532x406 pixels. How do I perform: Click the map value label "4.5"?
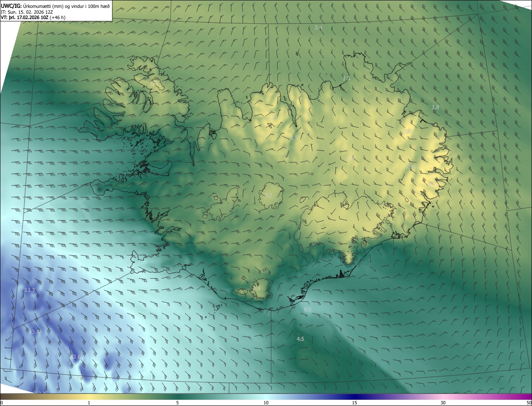click(x=300, y=339)
